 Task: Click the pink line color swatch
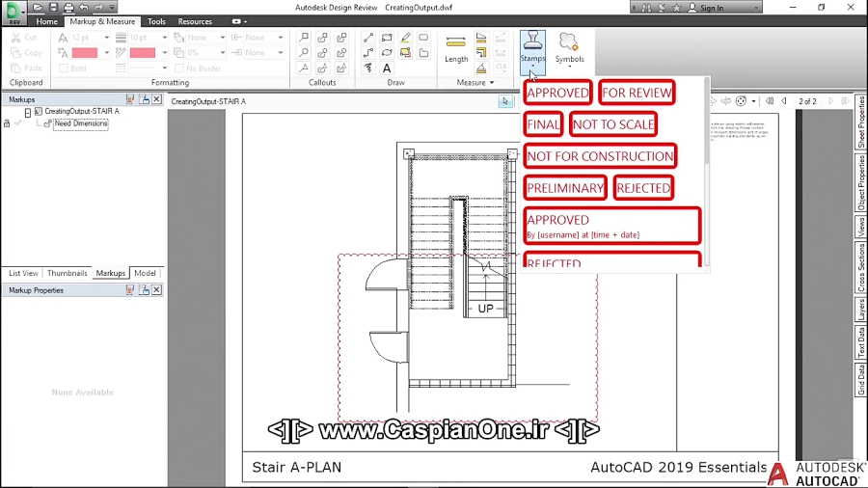tap(143, 53)
